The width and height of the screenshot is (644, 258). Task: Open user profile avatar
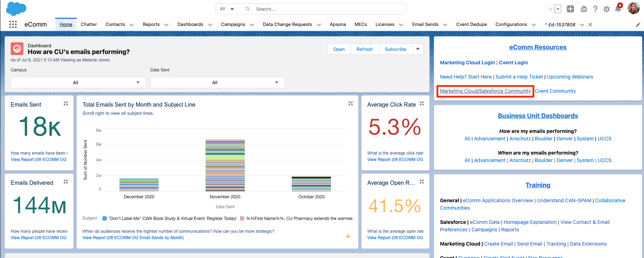tap(633, 8)
